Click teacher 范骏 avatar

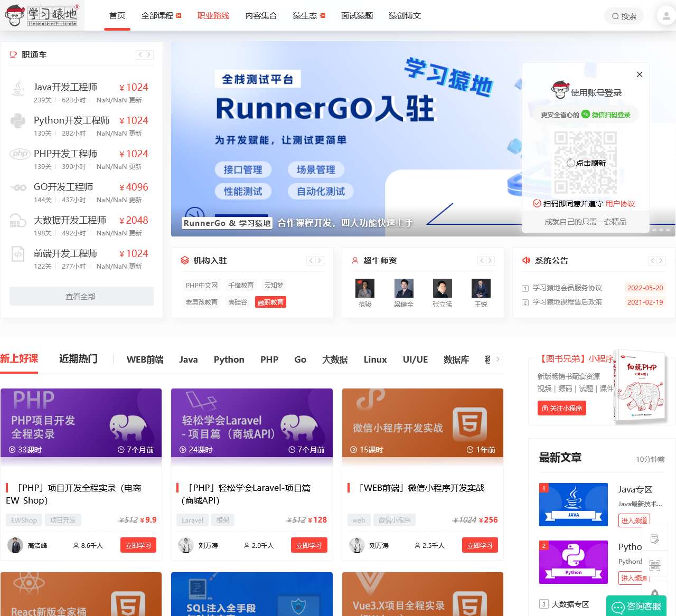click(365, 288)
